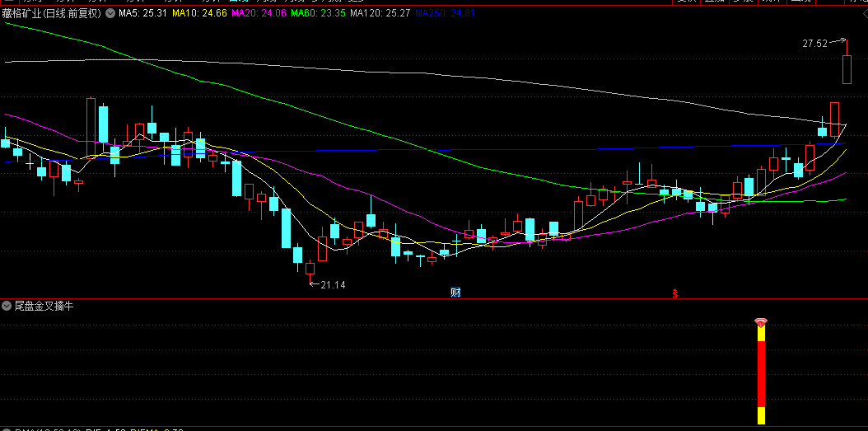868x431 pixels.
Task: Open the dropdown beside 藏格矿业(日线.前复权)
Action: point(110,12)
